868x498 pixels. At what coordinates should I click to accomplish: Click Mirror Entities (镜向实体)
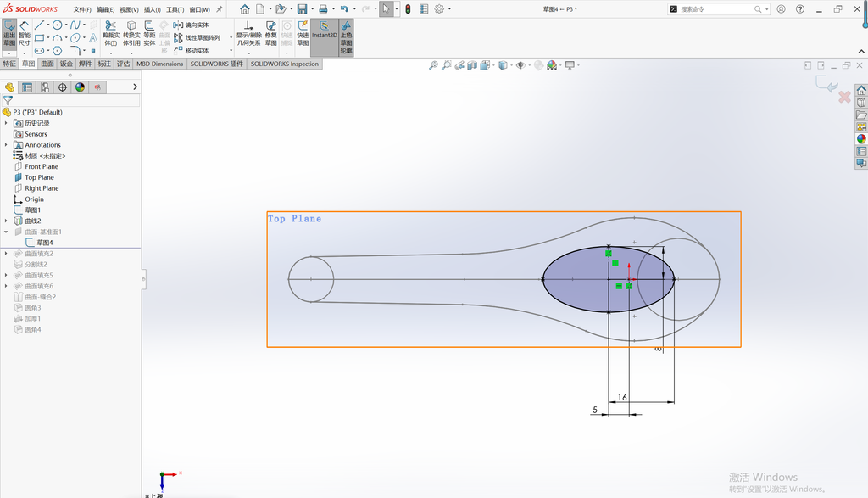[191, 25]
